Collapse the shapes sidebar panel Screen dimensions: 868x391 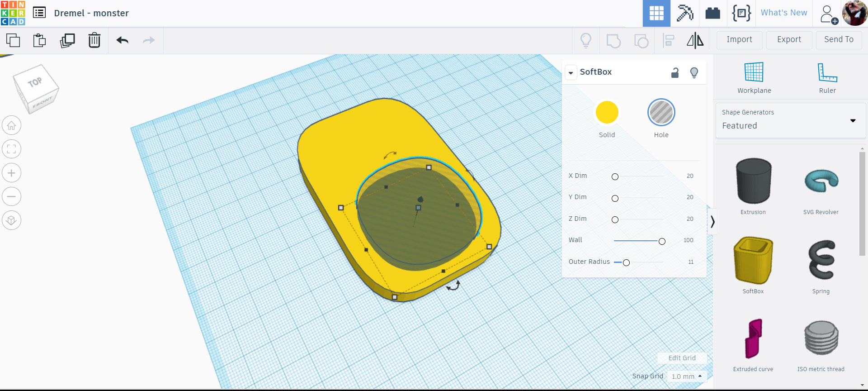pyautogui.click(x=712, y=222)
